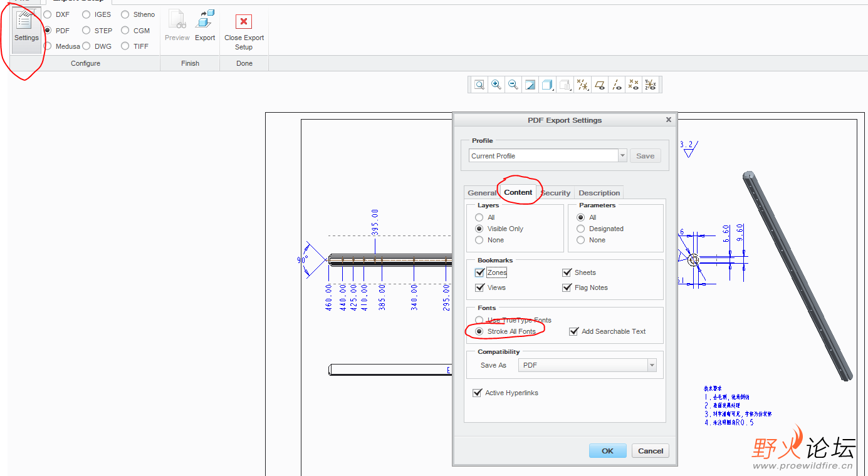The width and height of the screenshot is (868, 476).
Task: Switch to the General tab
Action: click(x=481, y=193)
